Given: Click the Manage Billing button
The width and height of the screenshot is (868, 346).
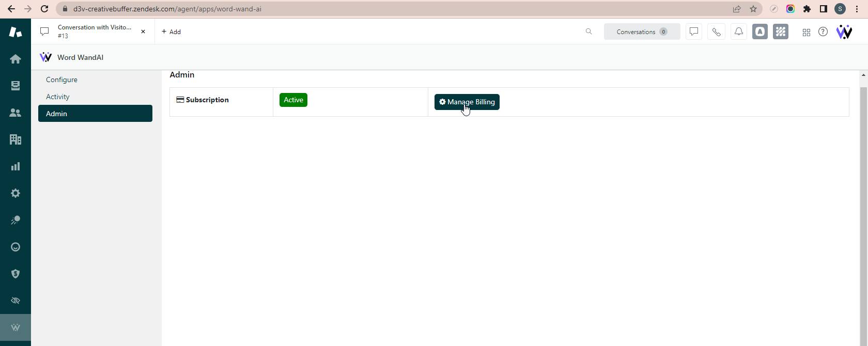Looking at the screenshot, I should coord(467,102).
